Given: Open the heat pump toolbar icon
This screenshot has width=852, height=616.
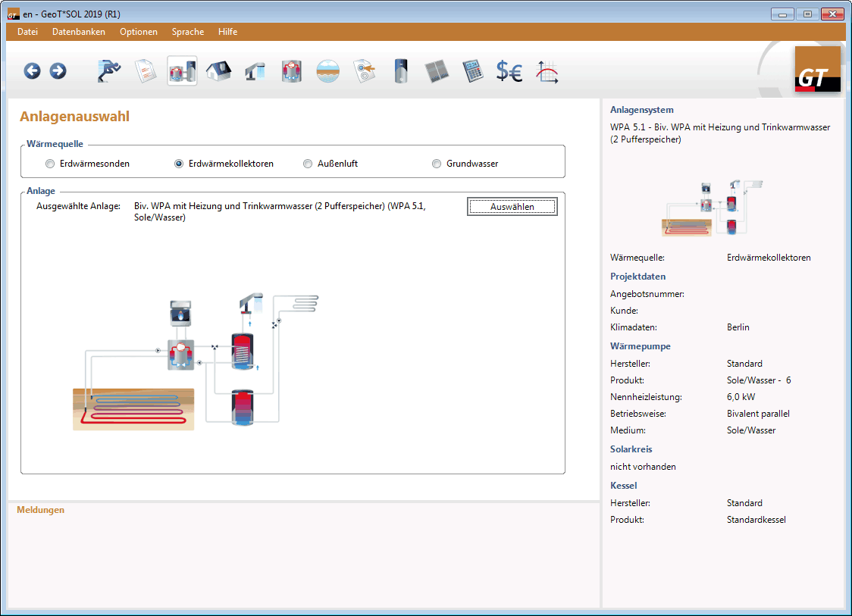Looking at the screenshot, I should click(x=292, y=71).
